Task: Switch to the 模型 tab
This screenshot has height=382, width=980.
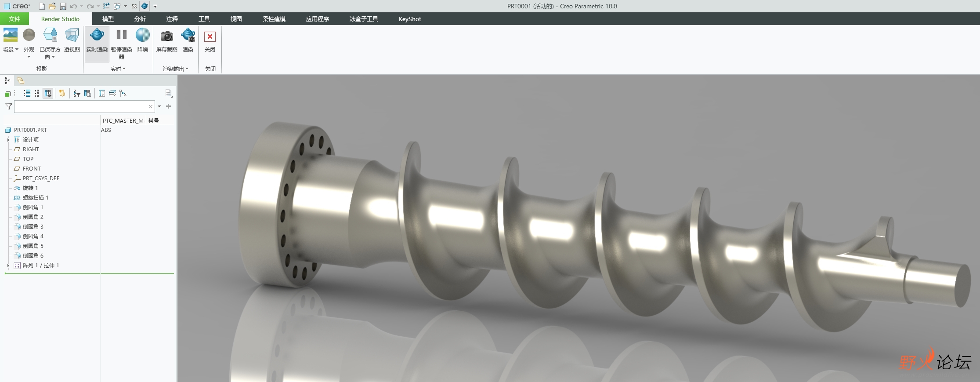Action: [x=108, y=19]
